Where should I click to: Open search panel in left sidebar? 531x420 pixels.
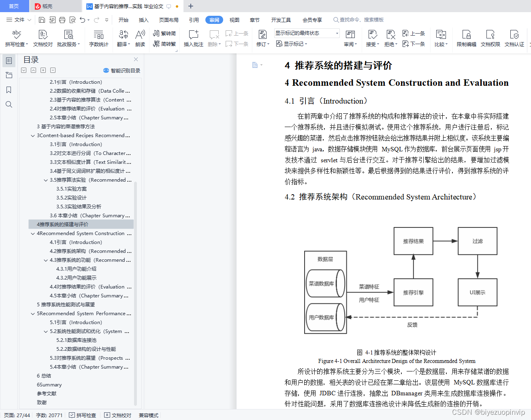pos(9,104)
